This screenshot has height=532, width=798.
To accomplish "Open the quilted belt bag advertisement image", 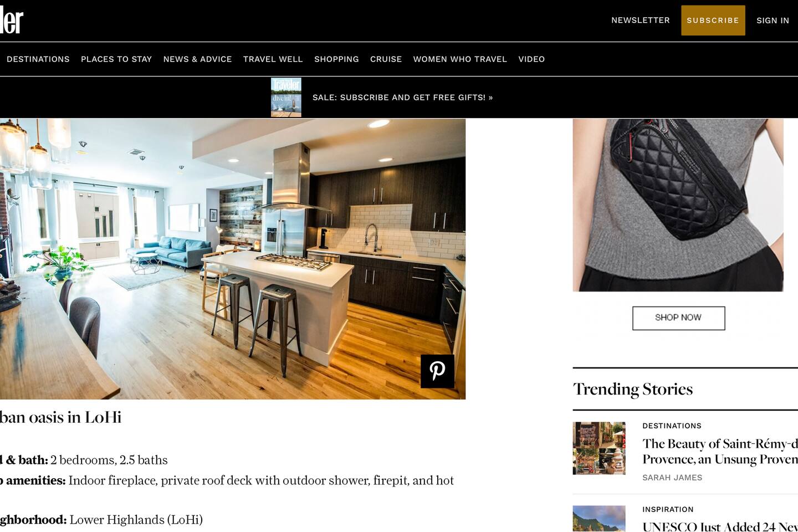I will [x=678, y=205].
